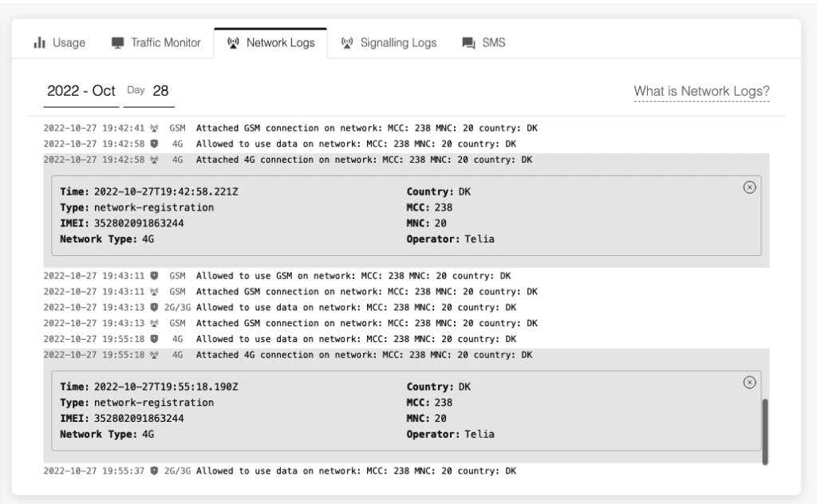This screenshot has width=817, height=504.
Task: Close the 19:55:18.190Z detail panel
Action: (749, 383)
